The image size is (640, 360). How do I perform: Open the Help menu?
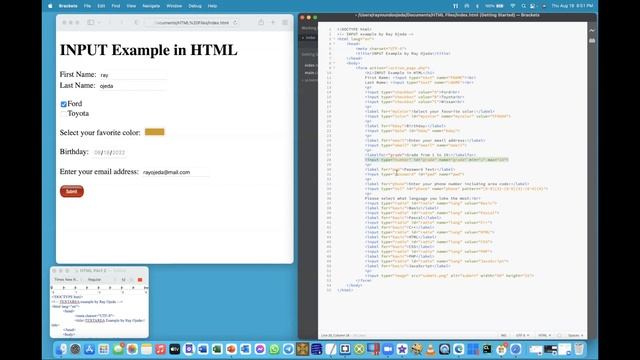[212, 6]
